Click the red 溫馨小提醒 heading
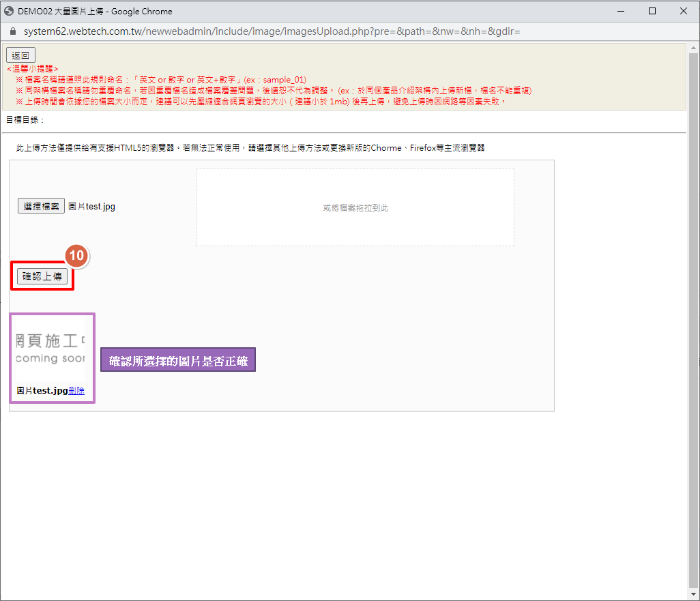The width and height of the screenshot is (700, 601). [32, 69]
